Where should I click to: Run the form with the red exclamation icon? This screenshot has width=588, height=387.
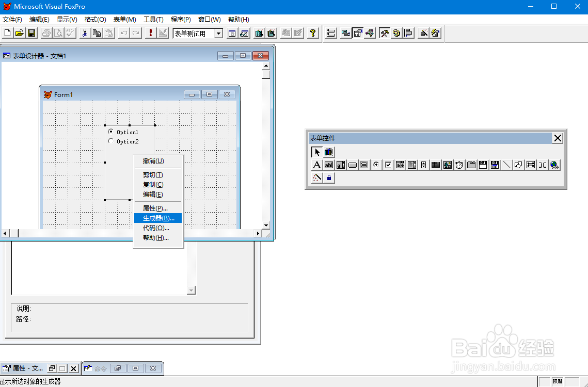point(151,33)
